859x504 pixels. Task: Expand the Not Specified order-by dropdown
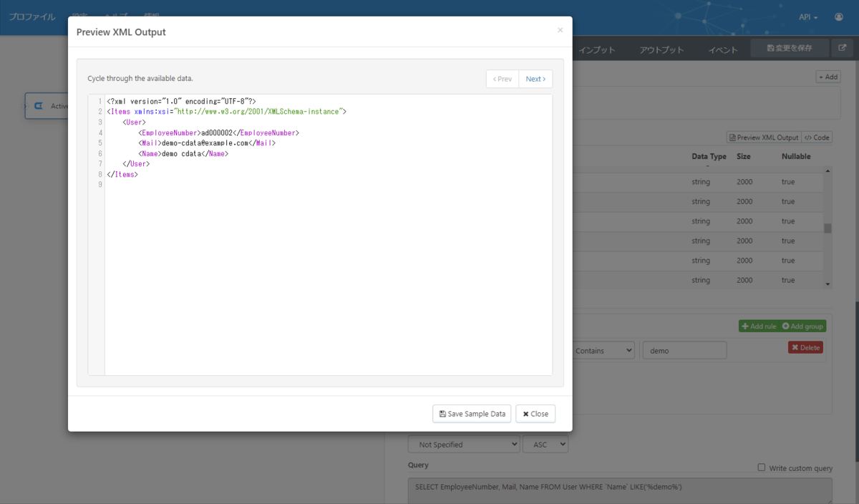463,445
